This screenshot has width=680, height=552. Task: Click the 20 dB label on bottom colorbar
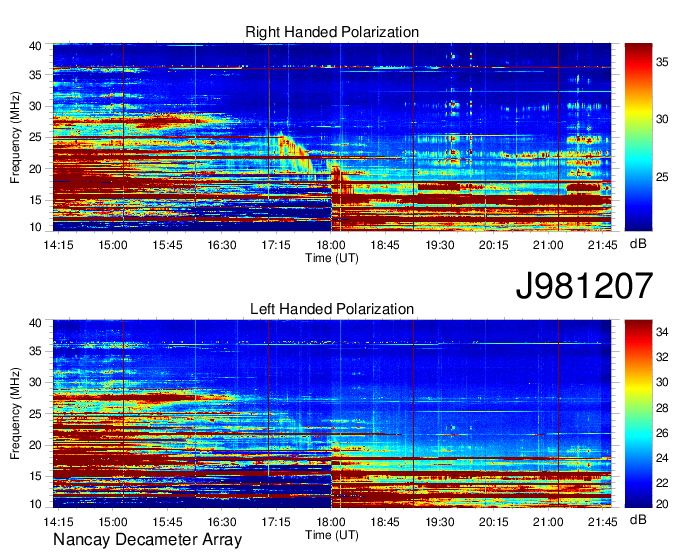pyautogui.click(x=662, y=504)
